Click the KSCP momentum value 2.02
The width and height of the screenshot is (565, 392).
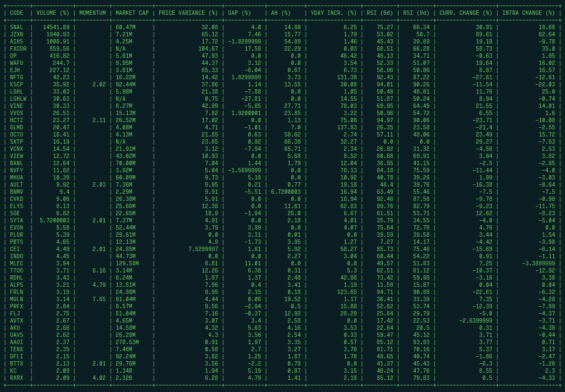99,85
